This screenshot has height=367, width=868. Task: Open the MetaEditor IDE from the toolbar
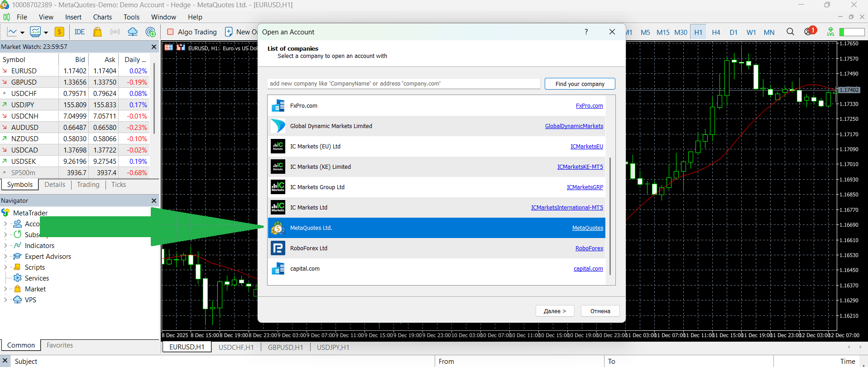click(80, 32)
